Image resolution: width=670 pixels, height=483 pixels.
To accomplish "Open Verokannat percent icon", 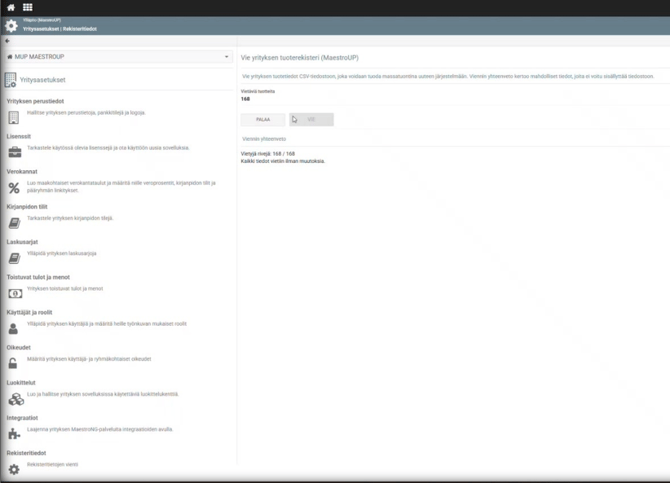I will pyautogui.click(x=14, y=188).
